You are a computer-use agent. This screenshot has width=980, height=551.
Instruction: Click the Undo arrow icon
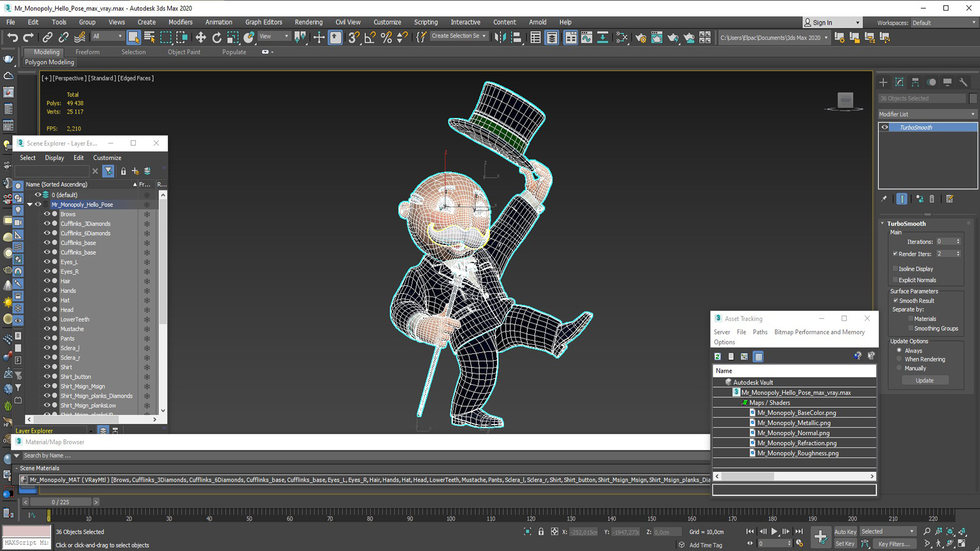pyautogui.click(x=12, y=37)
